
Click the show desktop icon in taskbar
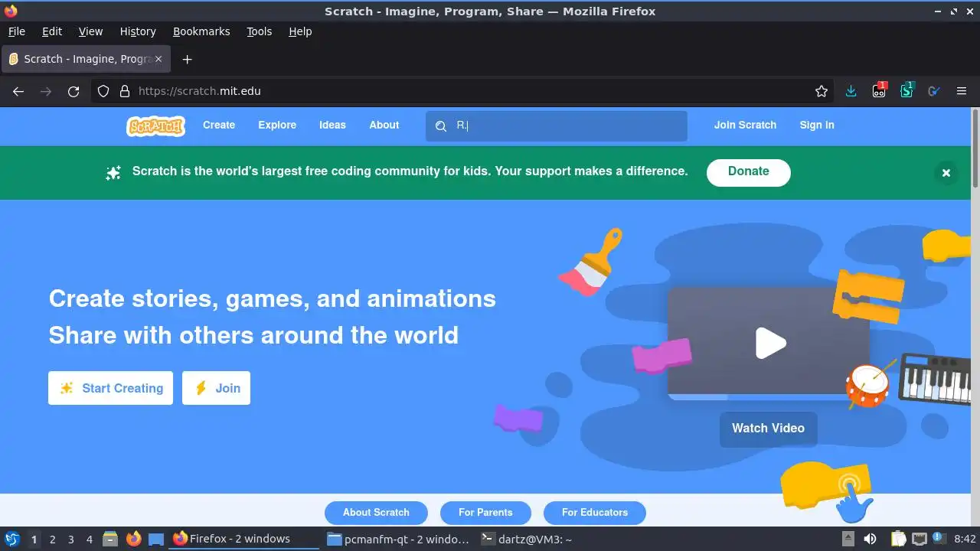point(156,539)
